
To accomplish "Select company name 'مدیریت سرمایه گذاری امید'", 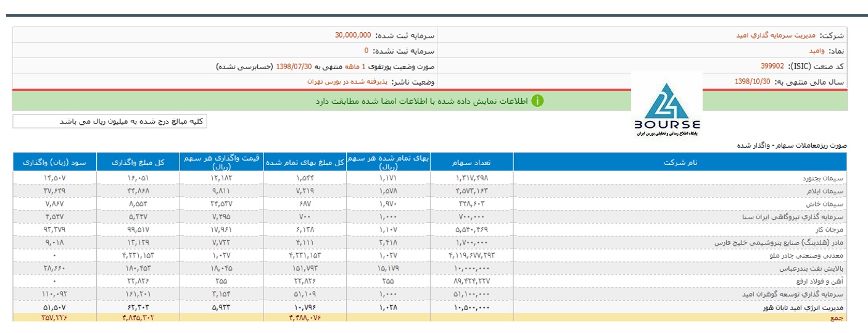I will (x=775, y=35).
